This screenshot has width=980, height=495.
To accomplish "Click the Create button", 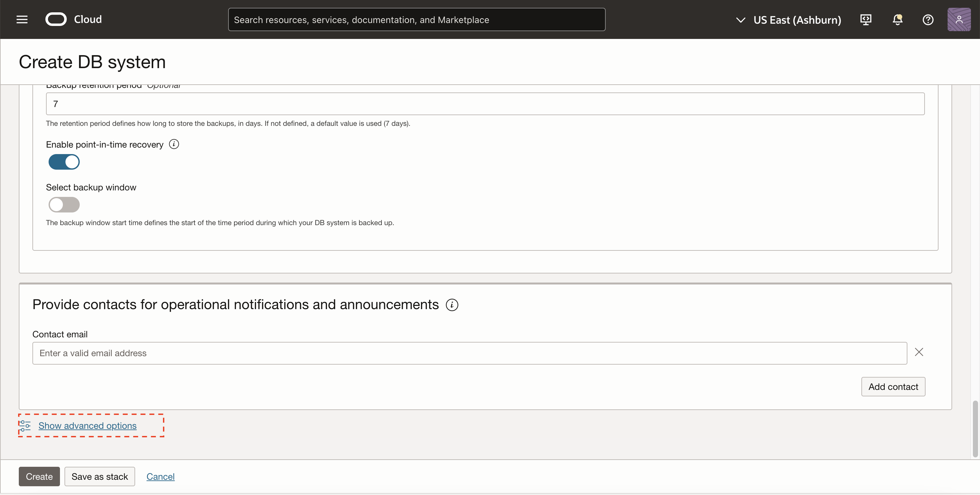I will coord(39,476).
